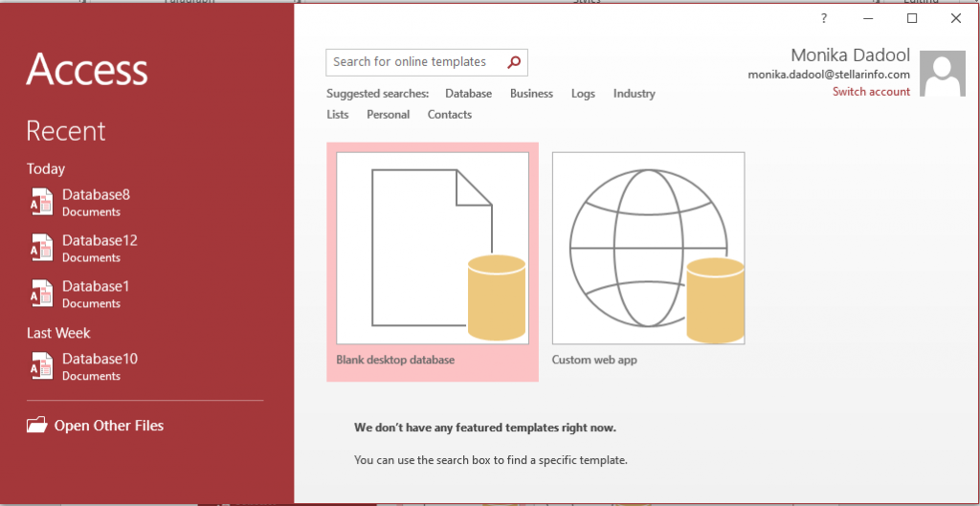The image size is (980, 506).
Task: Click the magnifier search icon
Action: [x=514, y=62]
